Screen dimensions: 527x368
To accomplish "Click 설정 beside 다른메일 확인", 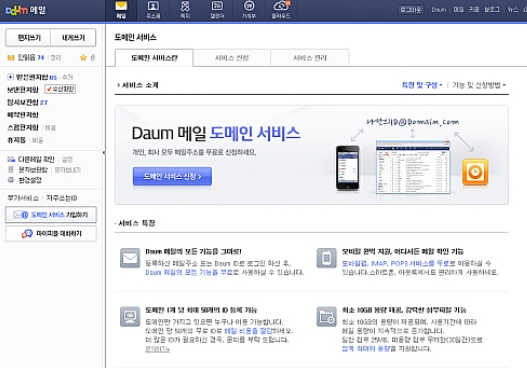I will tap(68, 159).
